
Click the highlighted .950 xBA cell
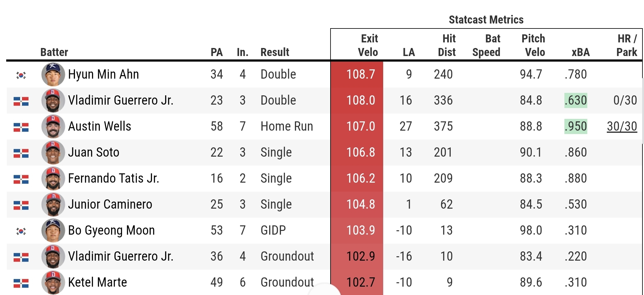click(x=576, y=126)
